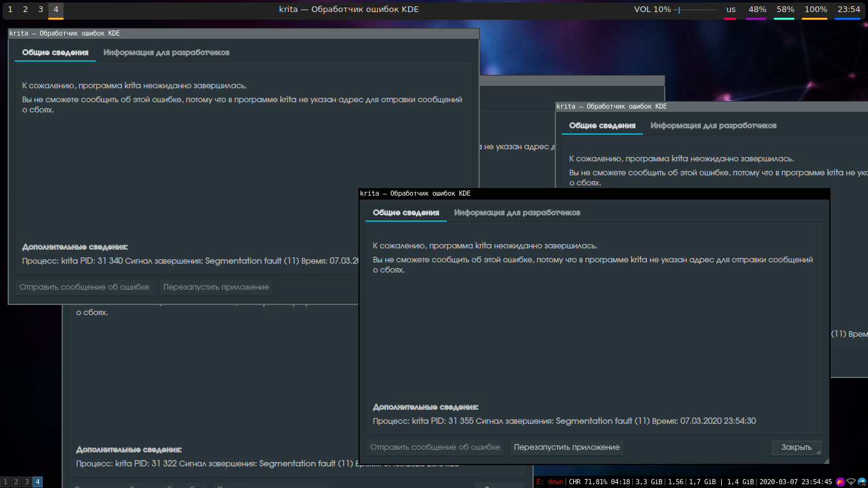The image size is (868, 488).
Task: Click the black title bar above the Закрыть button
Action: point(594,193)
